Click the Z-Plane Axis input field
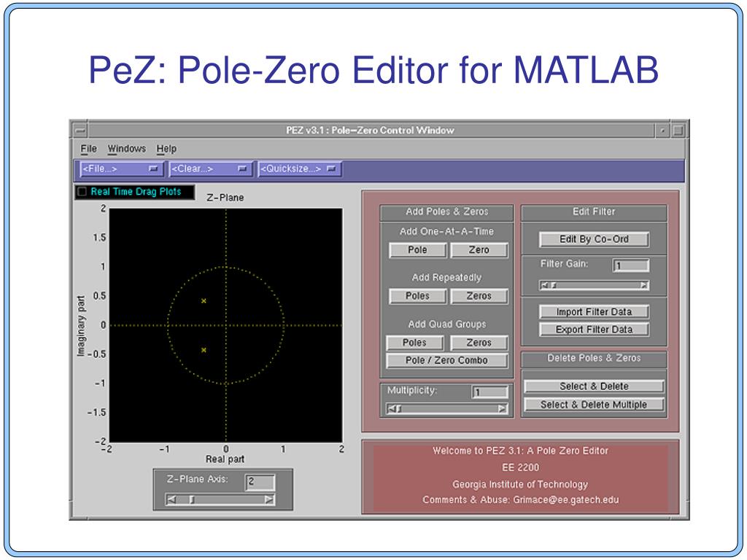This screenshot has height=560, width=747. coord(260,483)
